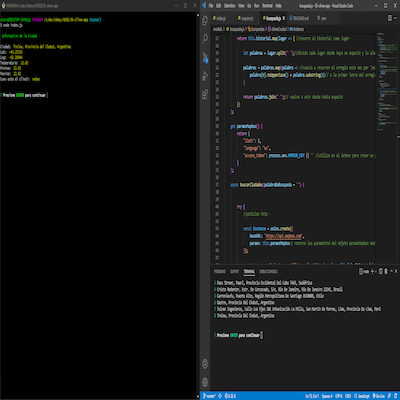
Task: Click 'Presione ENTER para continuar' in MINGW64 window
Action: (24, 95)
